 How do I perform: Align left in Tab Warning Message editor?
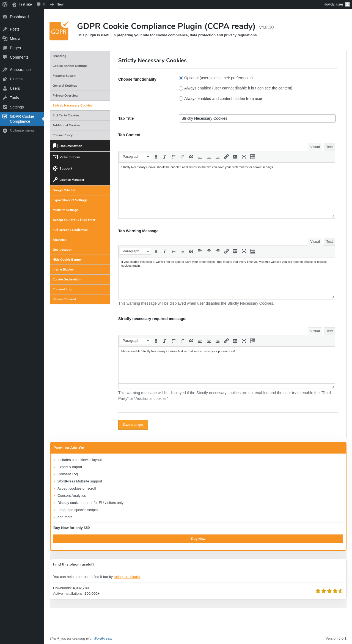click(x=200, y=251)
